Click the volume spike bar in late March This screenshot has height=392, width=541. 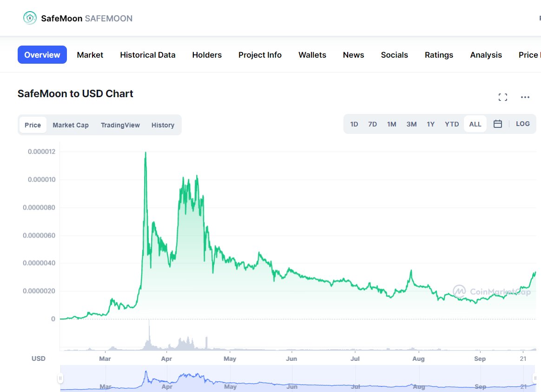tap(149, 335)
